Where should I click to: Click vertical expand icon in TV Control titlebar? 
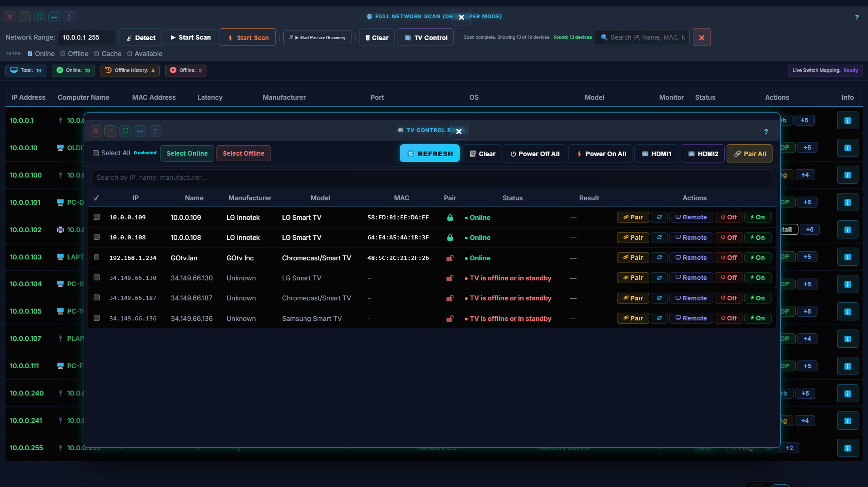pos(155,131)
